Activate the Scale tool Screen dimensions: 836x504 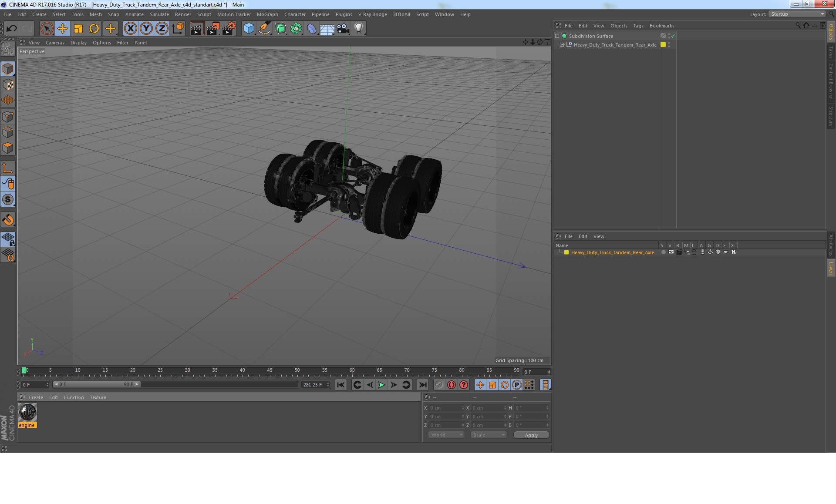click(x=78, y=29)
